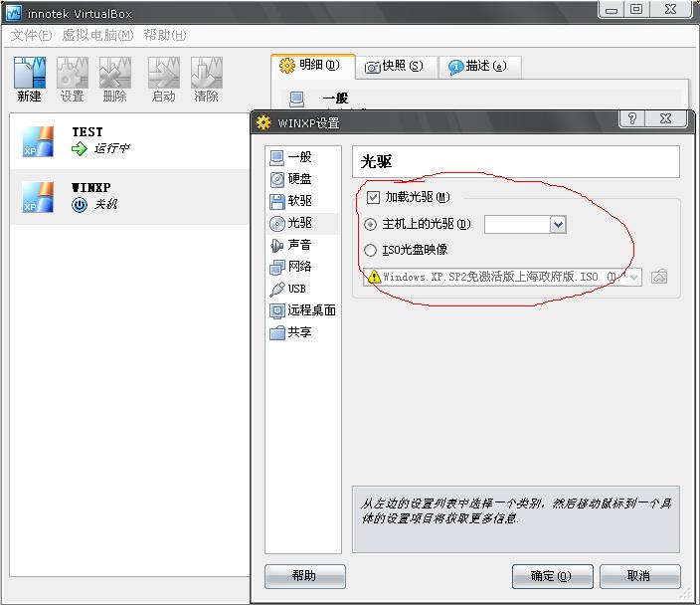
Task: Toggle the 加载光驱 (Mount CD/DVD) checkbox
Action: 373,197
